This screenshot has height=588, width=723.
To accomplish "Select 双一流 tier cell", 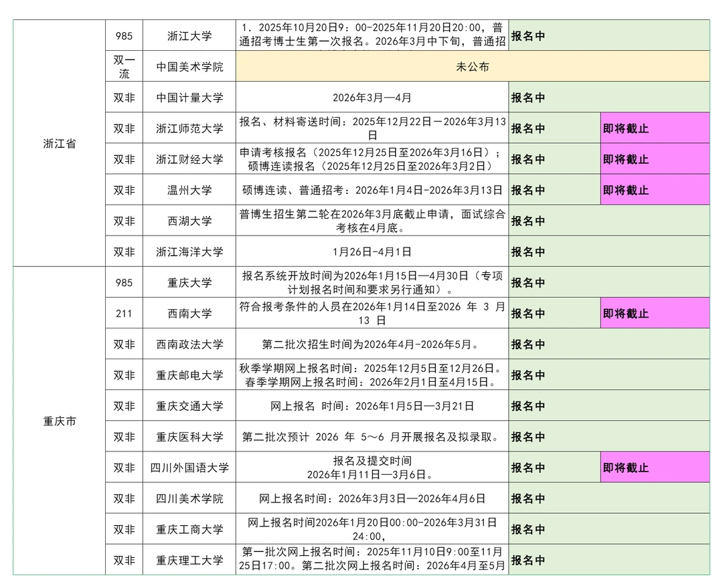I will point(124,66).
